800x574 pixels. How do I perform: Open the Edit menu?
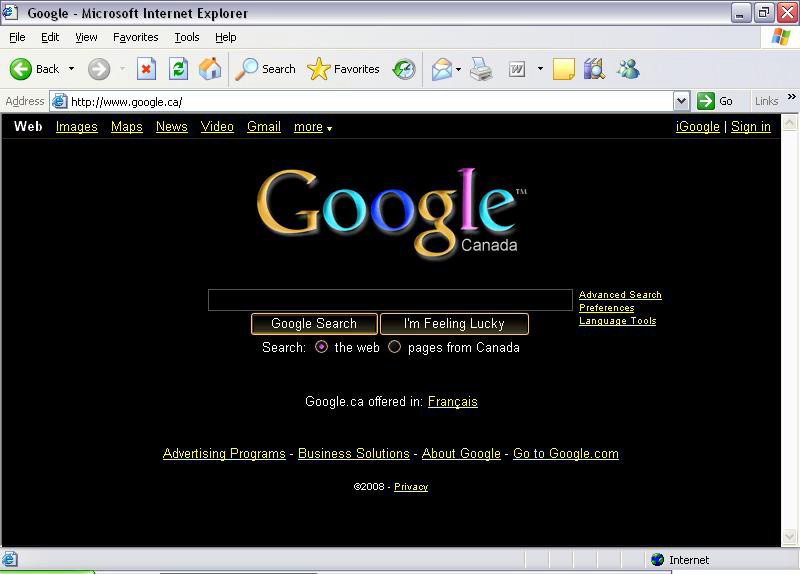pos(50,37)
